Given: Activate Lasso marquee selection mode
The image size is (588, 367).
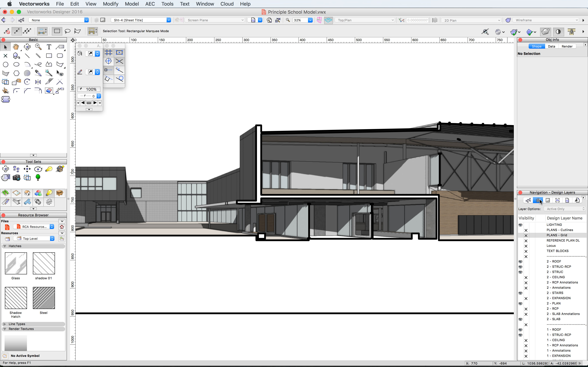Looking at the screenshot, I should click(x=68, y=31).
